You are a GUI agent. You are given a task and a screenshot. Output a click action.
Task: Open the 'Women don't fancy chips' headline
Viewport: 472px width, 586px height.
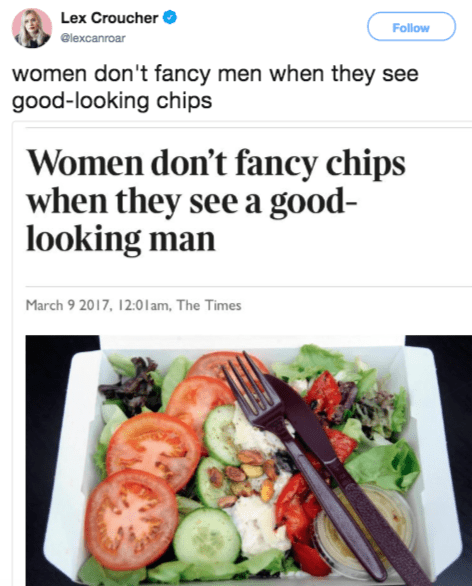click(x=216, y=201)
